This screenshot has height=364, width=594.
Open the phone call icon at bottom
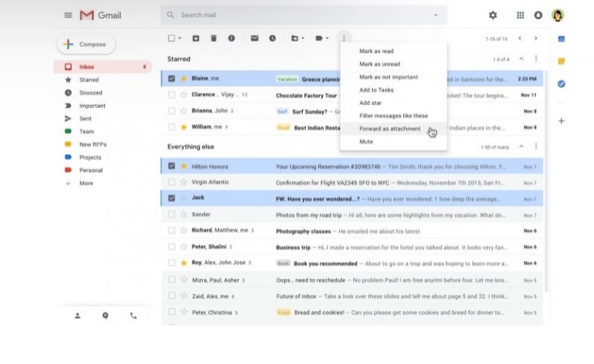[133, 316]
